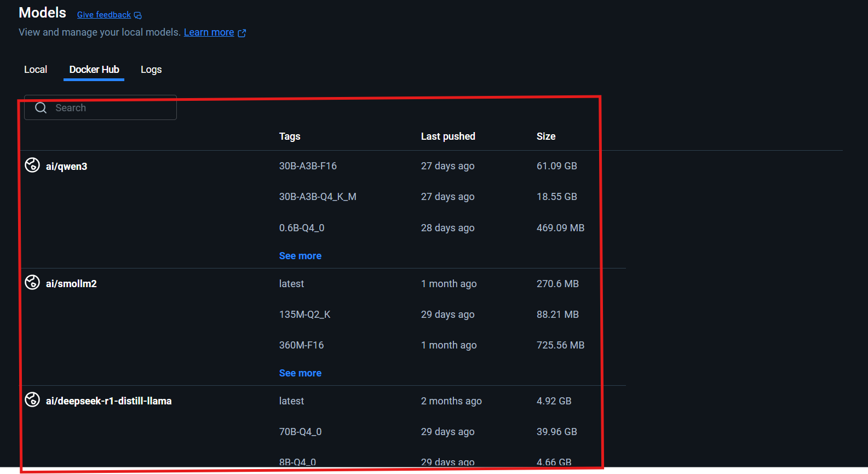
Task: Open the Give feedback link
Action: 104,15
